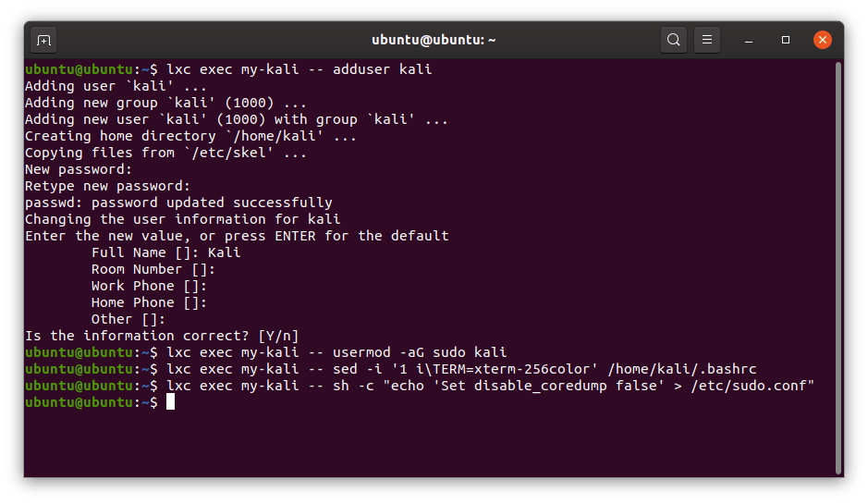The width and height of the screenshot is (868, 504).
Task: Click the 'Is the information correct?' line
Action: tap(162, 336)
